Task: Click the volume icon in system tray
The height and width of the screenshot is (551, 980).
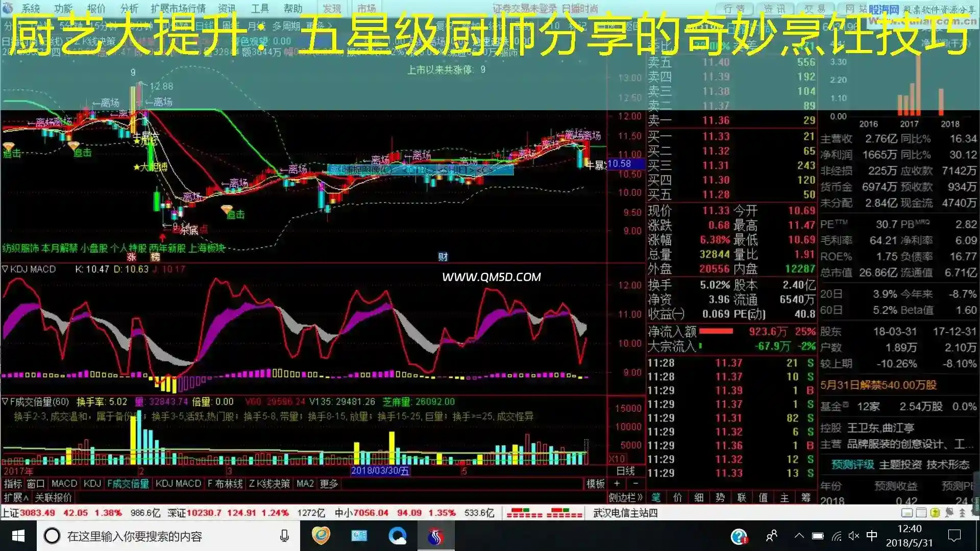Action: coord(854,536)
